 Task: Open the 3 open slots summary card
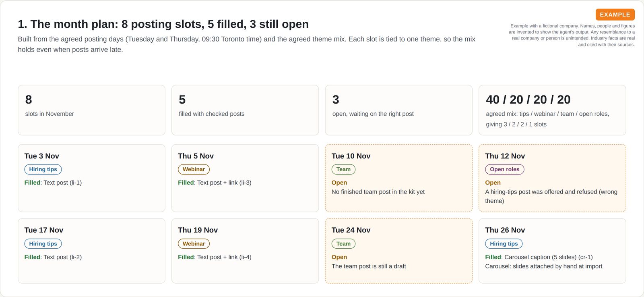398,110
